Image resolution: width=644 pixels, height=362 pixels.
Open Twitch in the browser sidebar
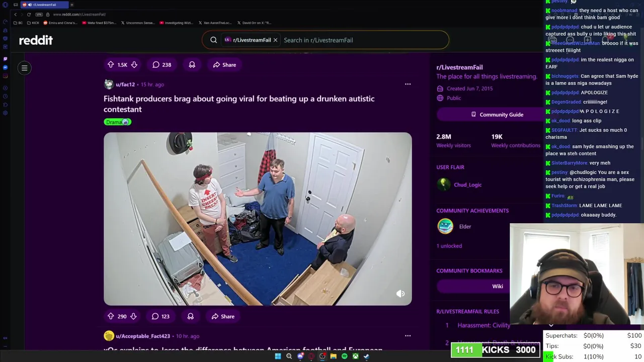point(5,59)
